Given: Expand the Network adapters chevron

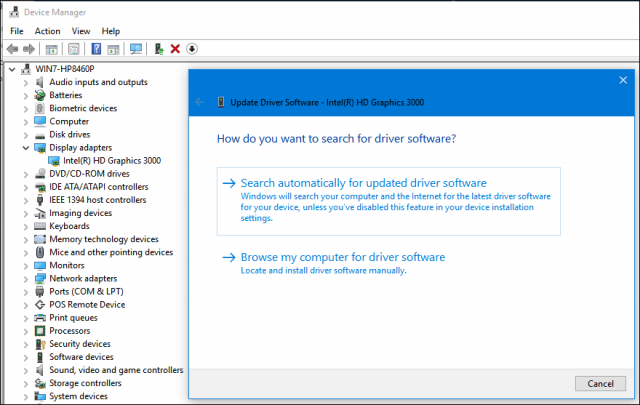Looking at the screenshot, I should click(26, 279).
